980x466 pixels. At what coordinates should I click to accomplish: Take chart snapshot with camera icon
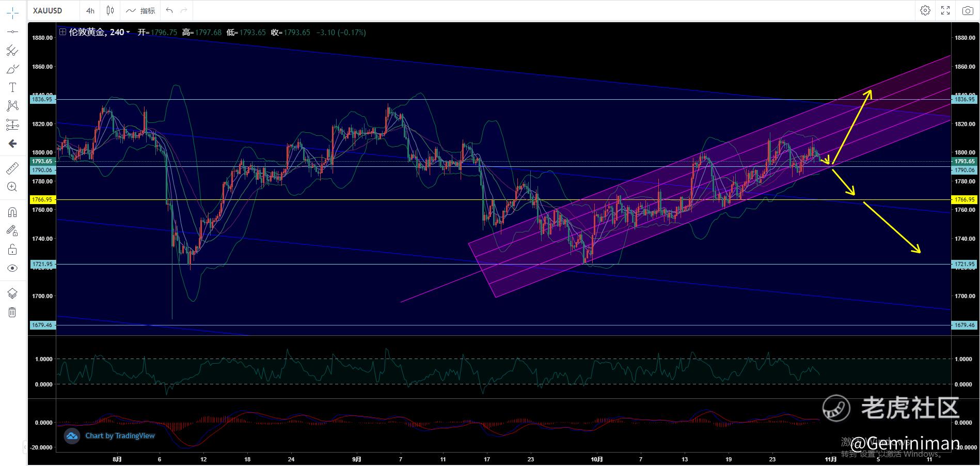[x=968, y=10]
